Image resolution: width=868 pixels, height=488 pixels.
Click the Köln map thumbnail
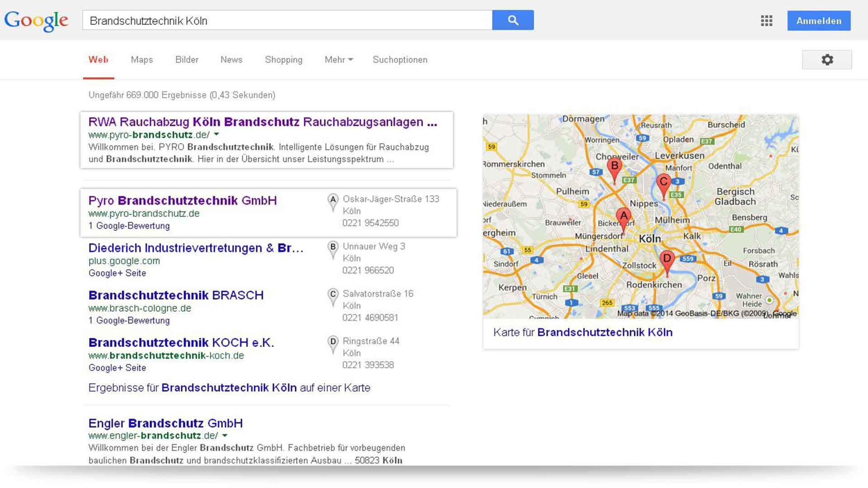tap(641, 216)
